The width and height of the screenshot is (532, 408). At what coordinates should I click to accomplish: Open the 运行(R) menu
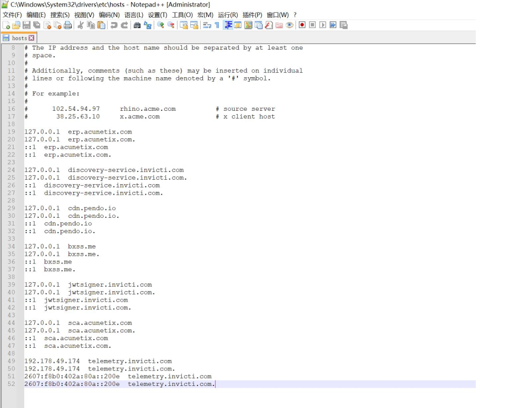[x=228, y=15]
